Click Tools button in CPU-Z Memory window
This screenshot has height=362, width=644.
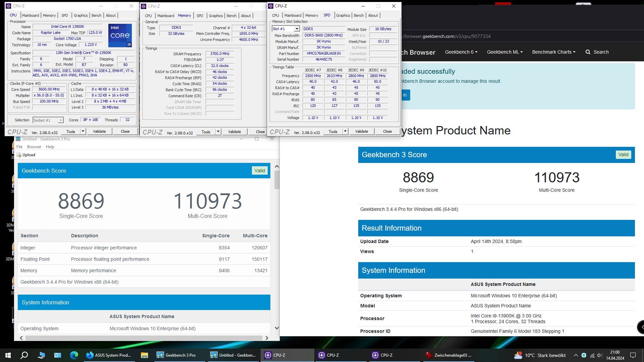[206, 132]
